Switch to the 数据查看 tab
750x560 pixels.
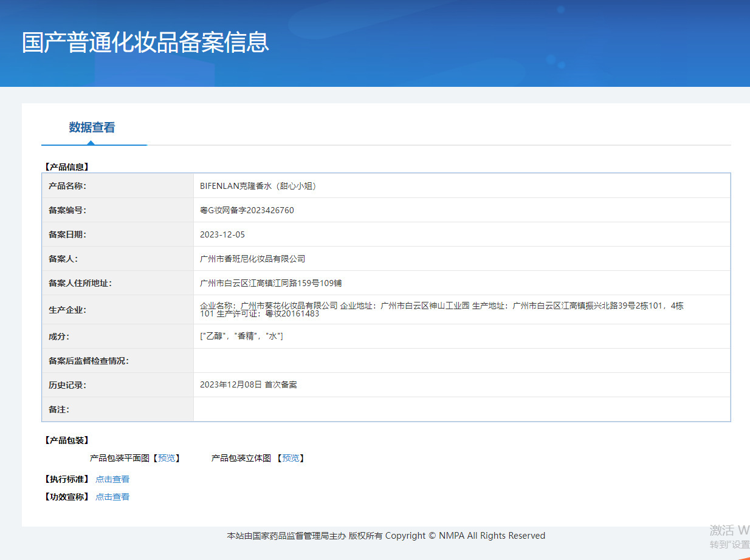coord(92,128)
